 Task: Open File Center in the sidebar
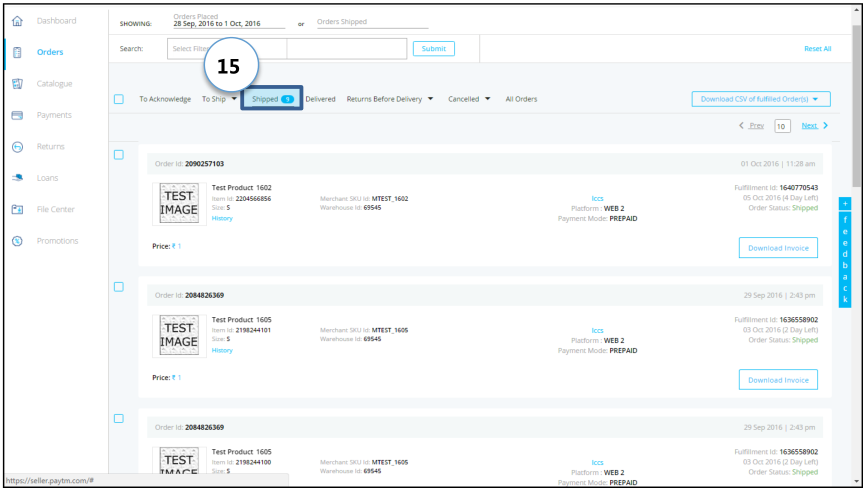pos(55,209)
